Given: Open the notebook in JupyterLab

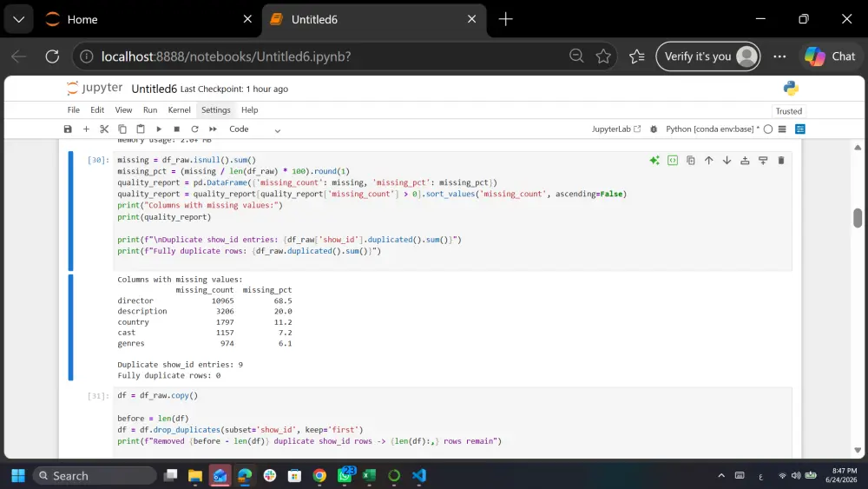Looking at the screenshot, I should tap(616, 129).
